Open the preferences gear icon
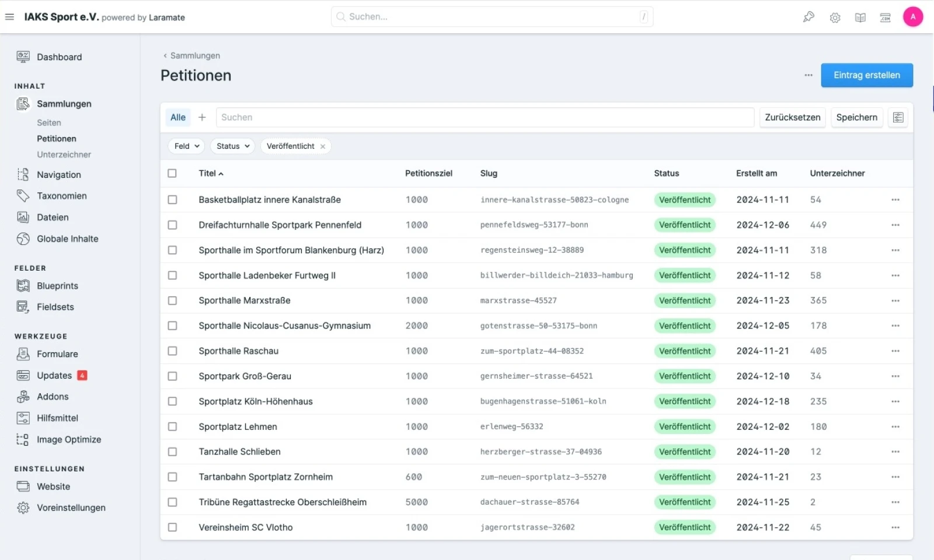The image size is (934, 560). pos(835,17)
